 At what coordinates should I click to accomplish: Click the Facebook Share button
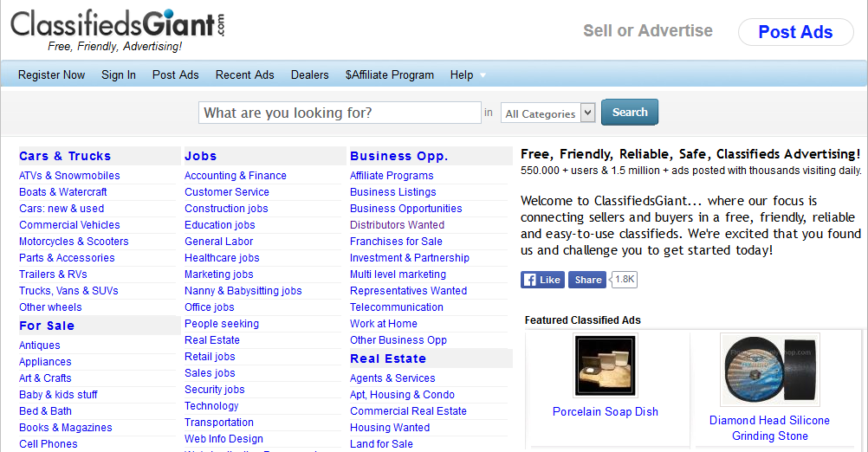click(588, 280)
